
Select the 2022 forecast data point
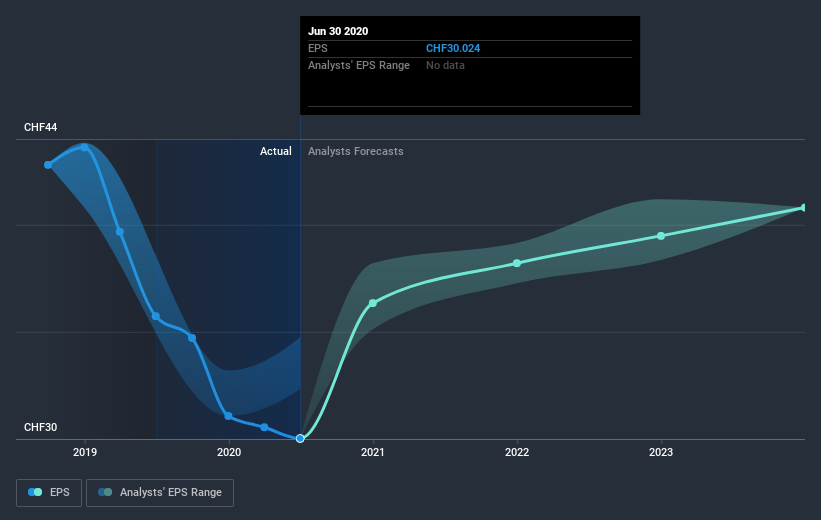click(x=517, y=263)
